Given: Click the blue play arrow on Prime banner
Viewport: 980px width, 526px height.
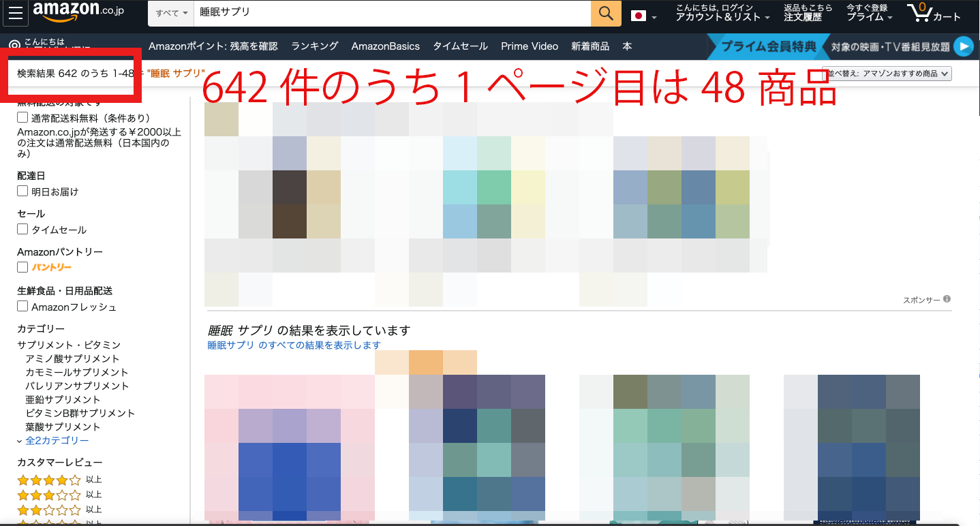Looking at the screenshot, I should tap(963, 46).
